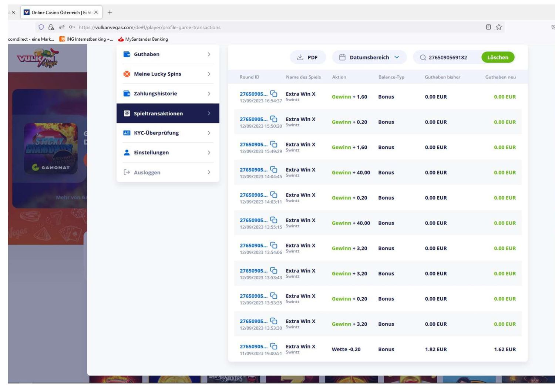Copy Round ID of the 14:04:45 transaction
555x392 pixels.
[274, 169]
